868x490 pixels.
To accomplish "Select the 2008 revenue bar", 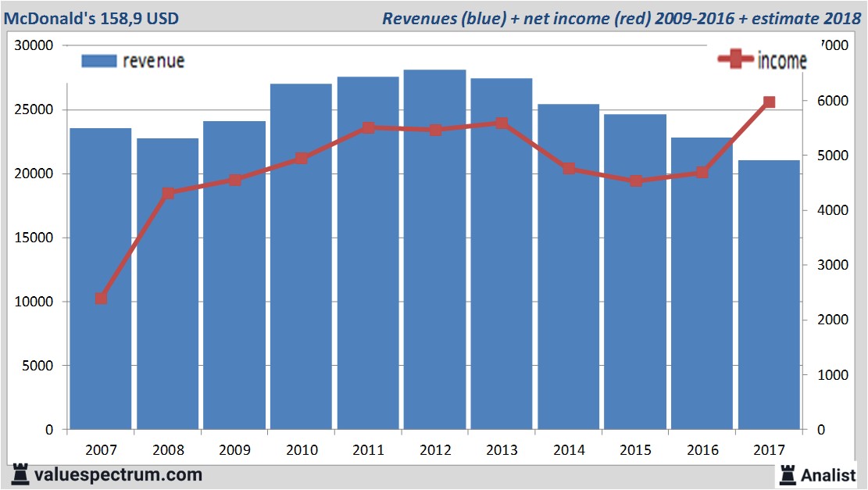I will [x=168, y=284].
